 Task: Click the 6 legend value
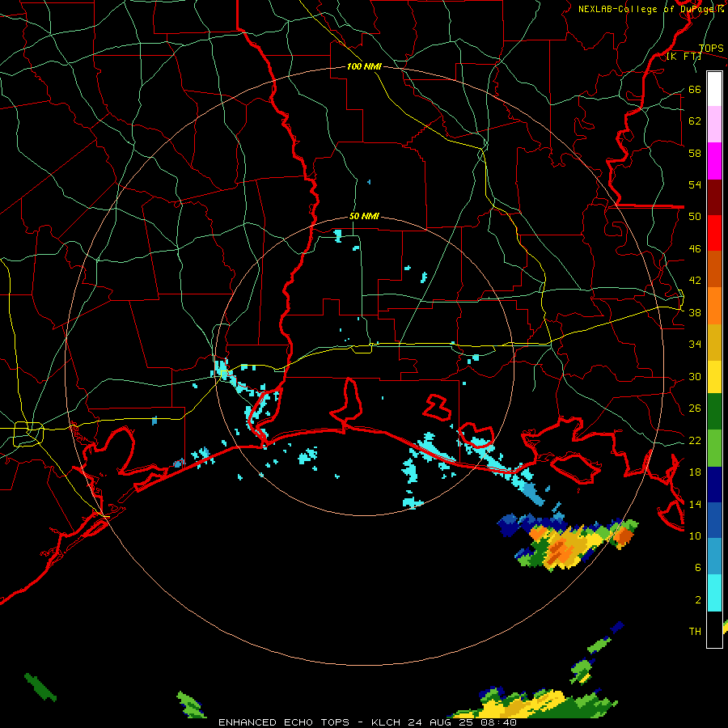click(698, 567)
